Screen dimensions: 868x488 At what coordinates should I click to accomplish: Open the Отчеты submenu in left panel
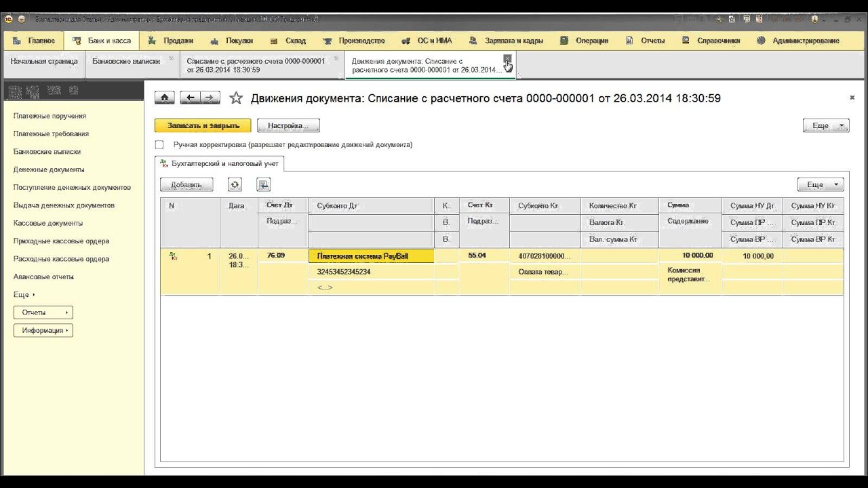click(x=43, y=312)
